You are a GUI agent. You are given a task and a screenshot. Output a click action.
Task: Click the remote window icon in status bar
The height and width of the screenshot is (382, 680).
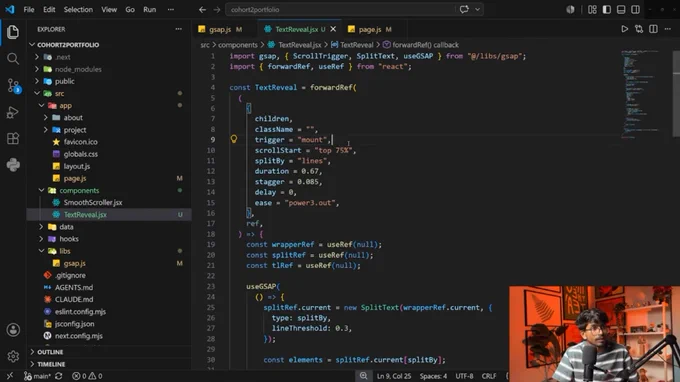pyautogui.click(x=10, y=376)
